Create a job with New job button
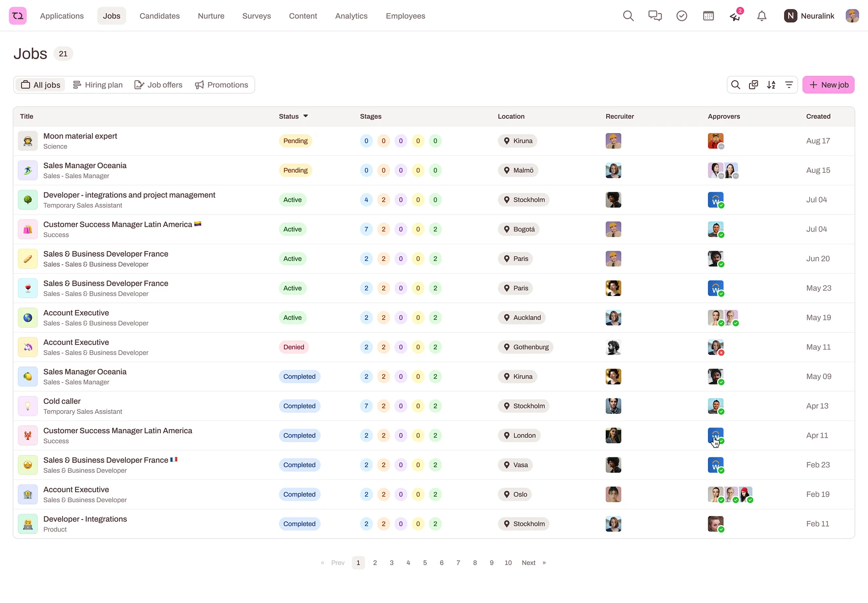 tap(828, 85)
